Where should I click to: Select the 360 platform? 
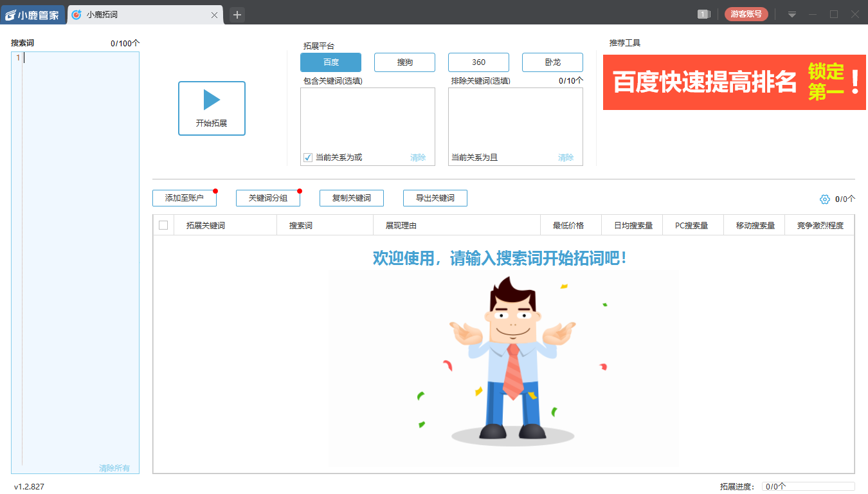[478, 62]
